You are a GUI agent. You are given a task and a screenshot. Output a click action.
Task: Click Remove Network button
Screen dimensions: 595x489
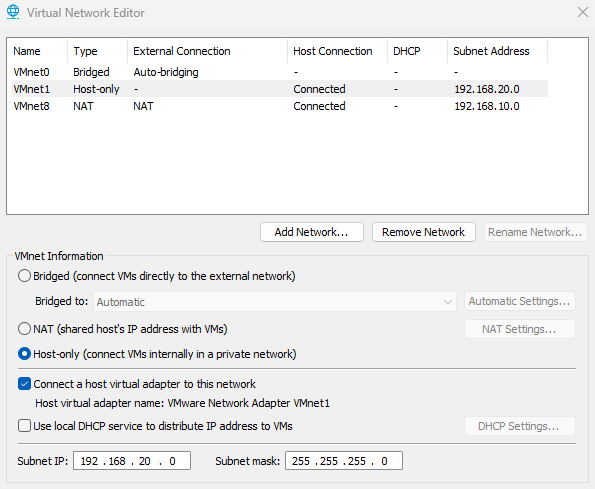423,232
